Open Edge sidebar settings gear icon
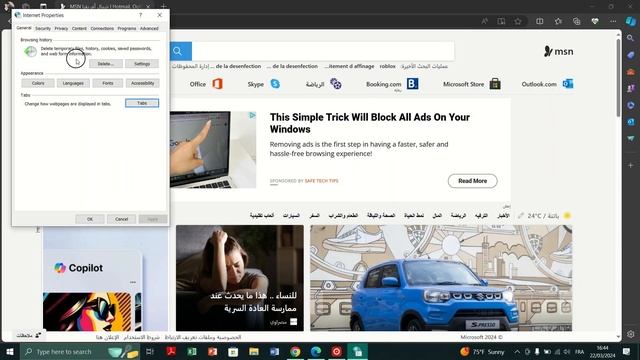This screenshot has width=640, height=360. 631,334
